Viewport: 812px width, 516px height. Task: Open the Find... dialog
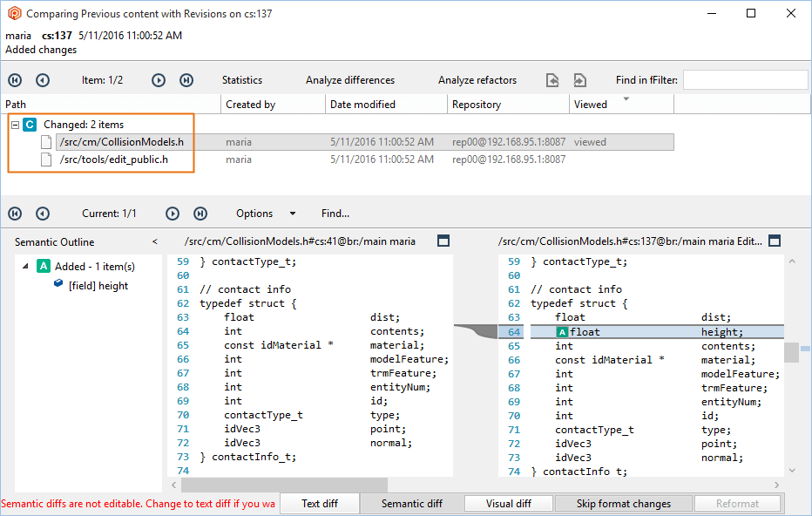pos(335,214)
